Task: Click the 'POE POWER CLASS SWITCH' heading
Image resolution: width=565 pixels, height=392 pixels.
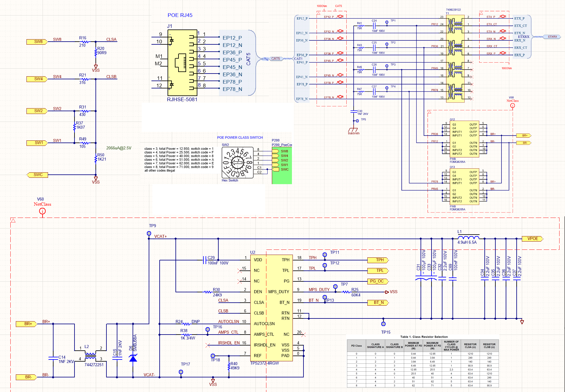Action: click(x=240, y=138)
